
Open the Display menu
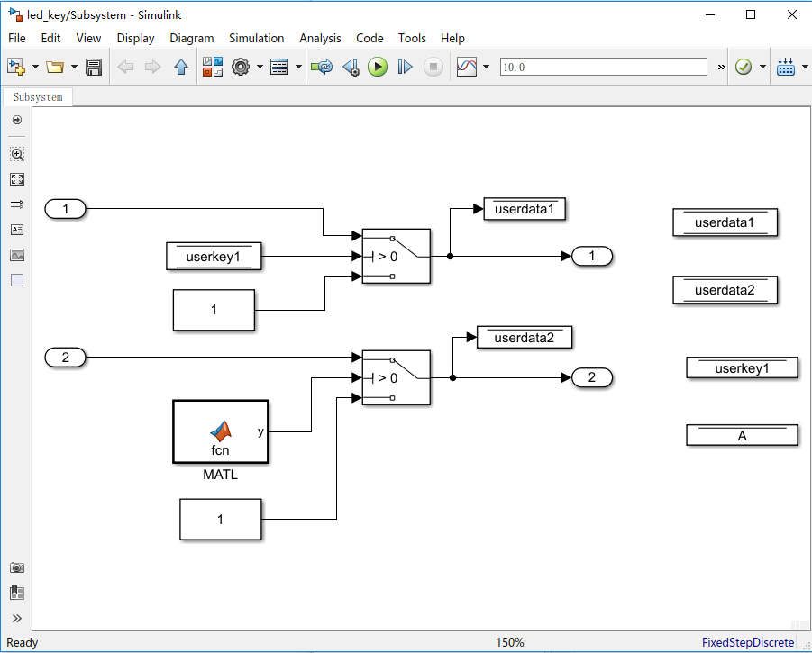(x=136, y=39)
